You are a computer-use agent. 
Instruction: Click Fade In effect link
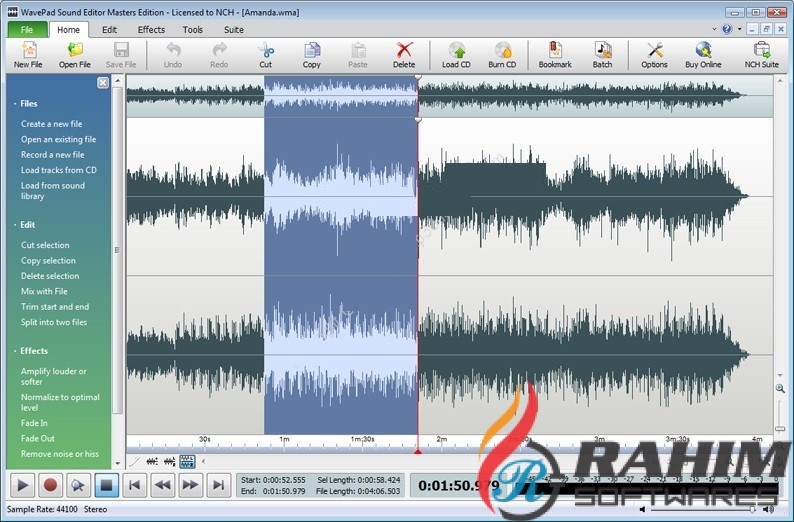click(x=34, y=423)
